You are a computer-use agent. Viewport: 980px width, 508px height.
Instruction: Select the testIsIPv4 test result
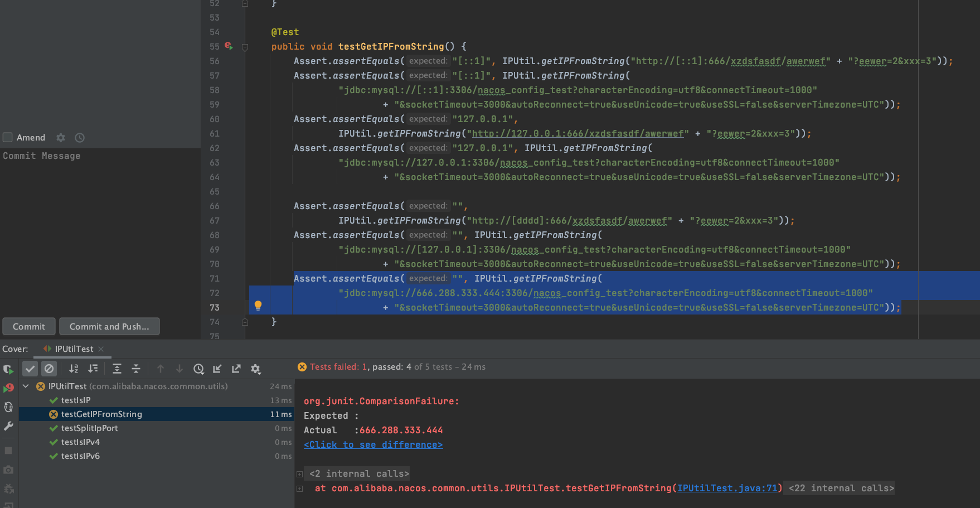tap(80, 442)
